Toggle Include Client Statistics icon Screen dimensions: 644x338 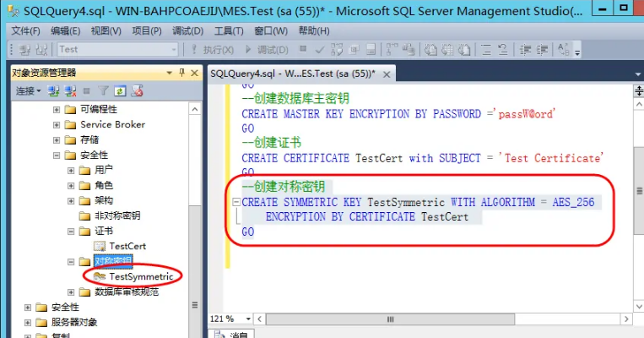(x=409, y=50)
